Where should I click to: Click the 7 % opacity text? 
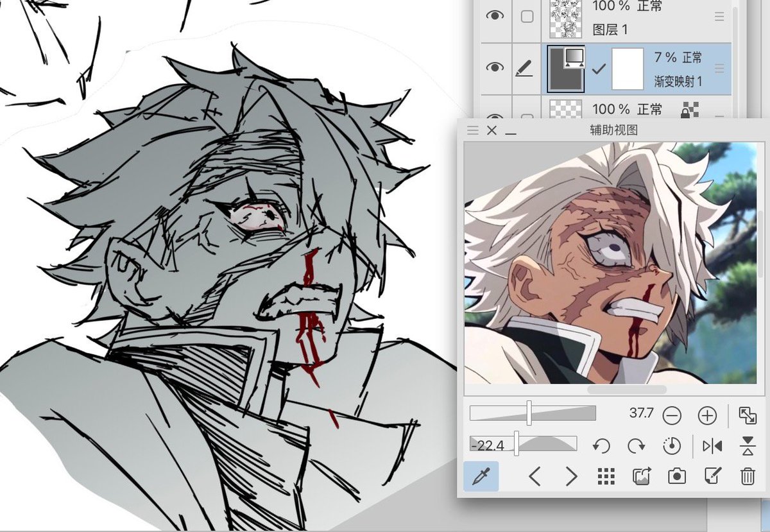pyautogui.click(x=666, y=57)
